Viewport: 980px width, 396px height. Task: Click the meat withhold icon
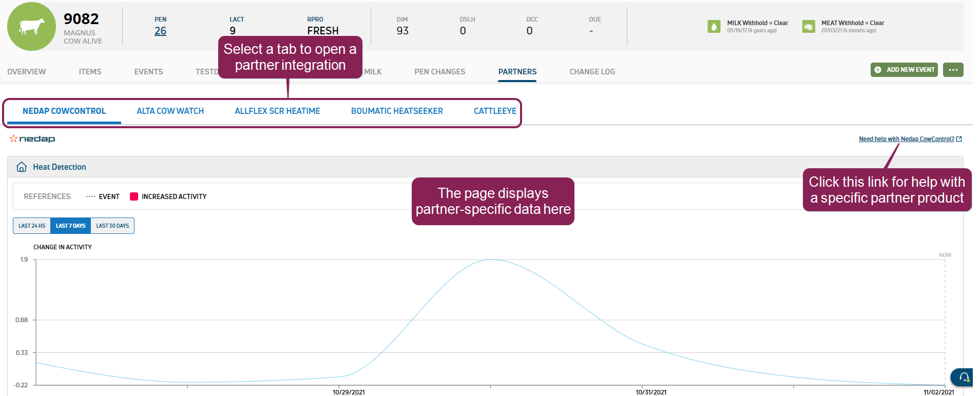pyautogui.click(x=809, y=27)
